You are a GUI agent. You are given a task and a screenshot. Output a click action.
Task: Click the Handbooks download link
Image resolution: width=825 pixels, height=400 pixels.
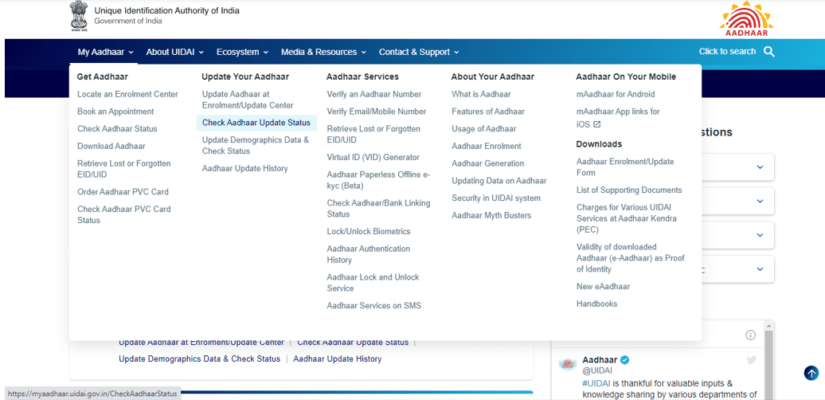[597, 304]
